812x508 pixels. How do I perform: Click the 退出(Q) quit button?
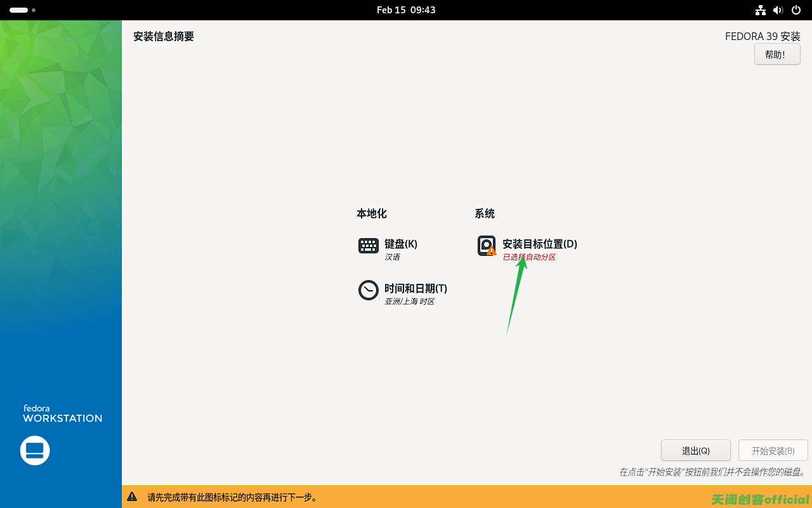[696, 451]
